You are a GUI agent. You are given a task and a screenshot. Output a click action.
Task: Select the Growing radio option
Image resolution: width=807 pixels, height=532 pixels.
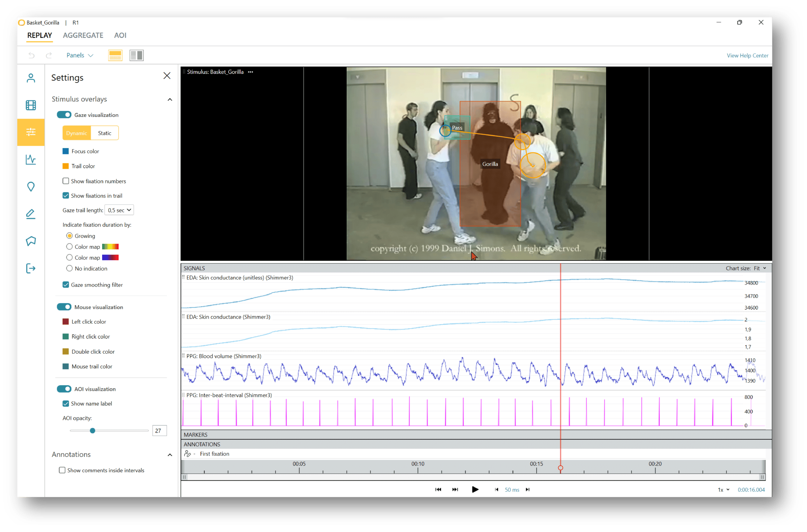pyautogui.click(x=70, y=236)
